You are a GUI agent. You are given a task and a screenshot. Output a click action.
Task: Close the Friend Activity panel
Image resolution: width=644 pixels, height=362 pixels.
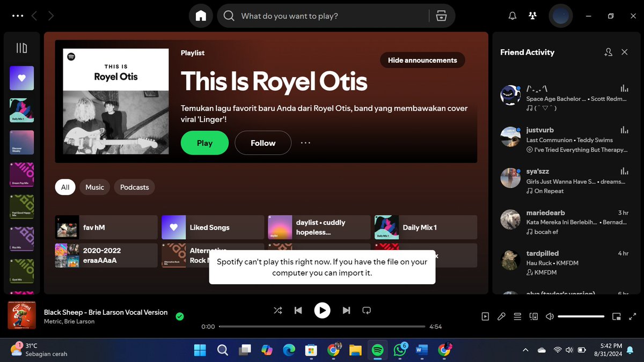625,52
